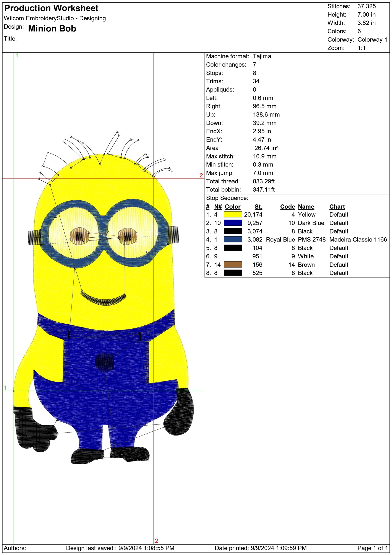Click the 'St.' column header

(x=258, y=207)
